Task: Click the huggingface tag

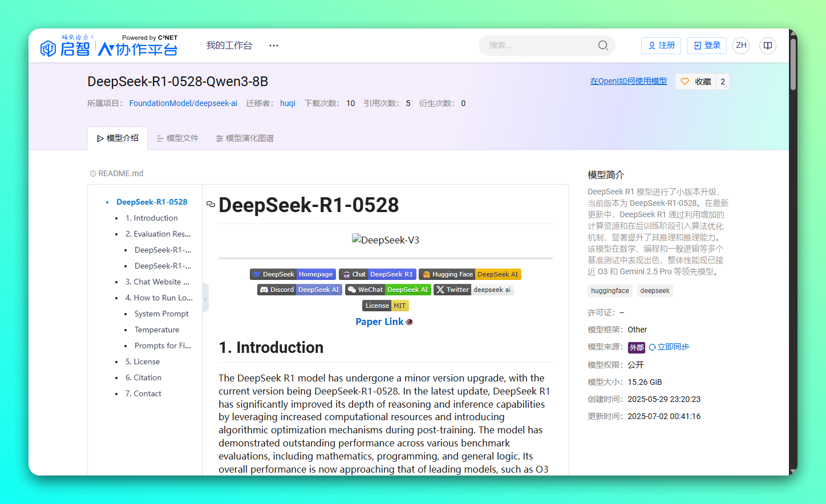Action: (610, 291)
